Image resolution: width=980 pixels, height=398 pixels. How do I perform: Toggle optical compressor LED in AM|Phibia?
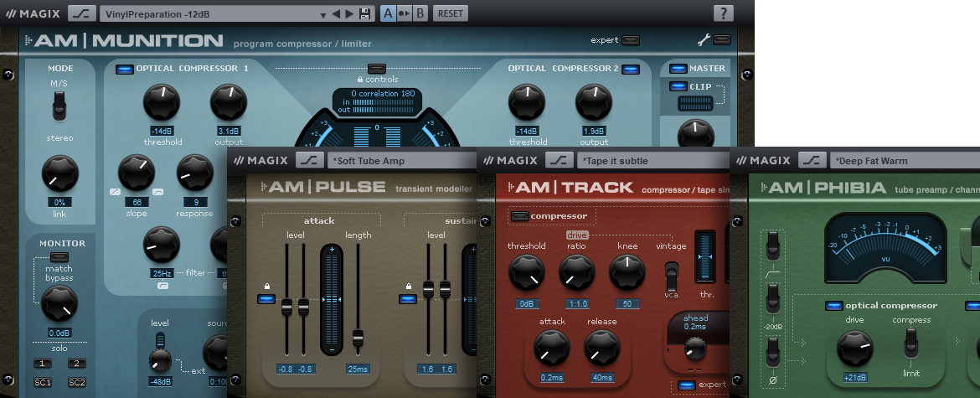[x=833, y=306]
